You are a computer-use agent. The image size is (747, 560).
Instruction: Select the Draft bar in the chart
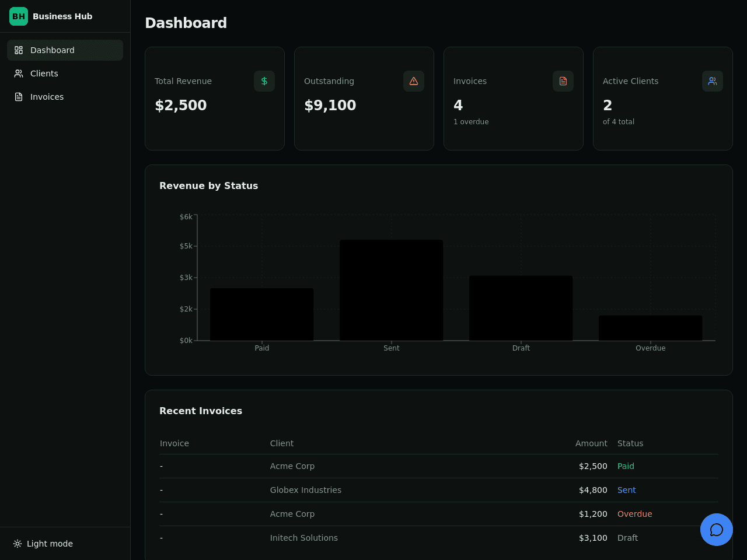point(521,308)
